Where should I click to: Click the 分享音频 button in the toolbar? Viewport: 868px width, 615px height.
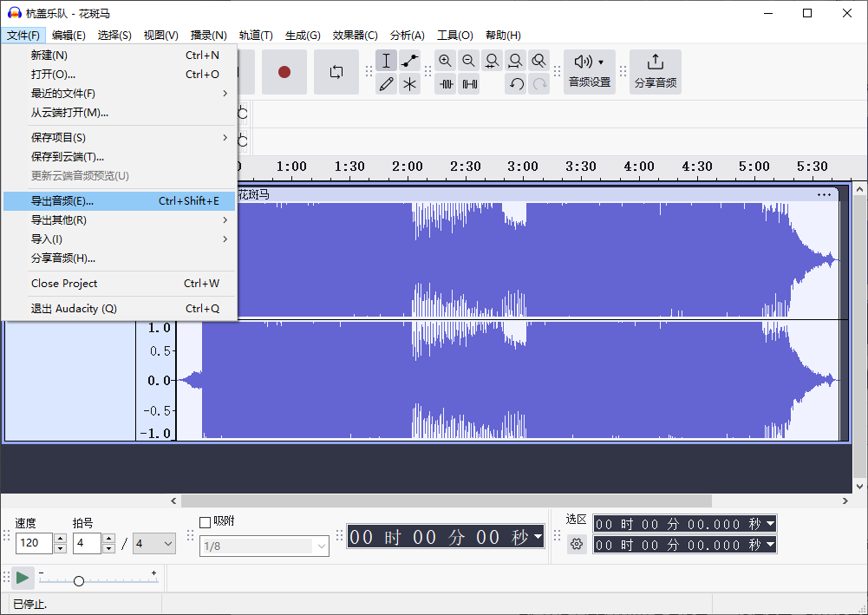coord(656,72)
